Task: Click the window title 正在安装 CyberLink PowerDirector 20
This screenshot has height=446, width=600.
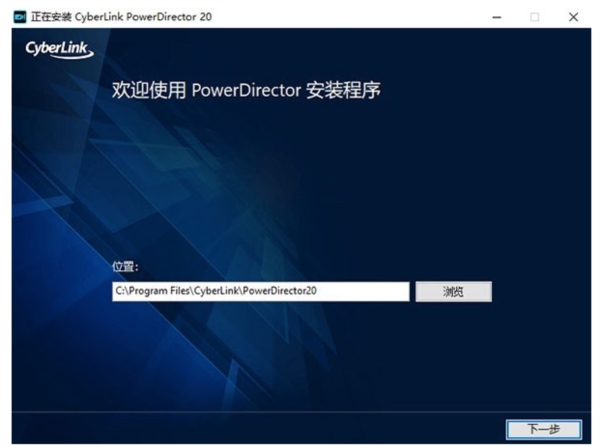Action: coord(121,17)
